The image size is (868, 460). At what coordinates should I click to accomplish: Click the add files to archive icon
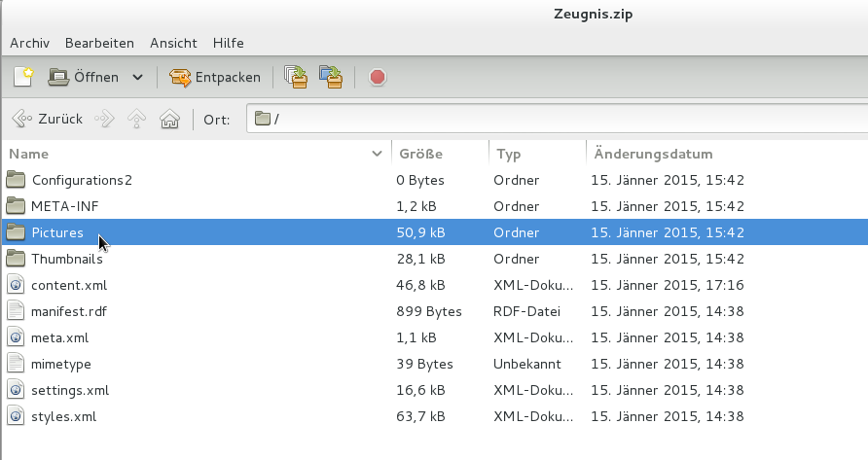pos(296,77)
